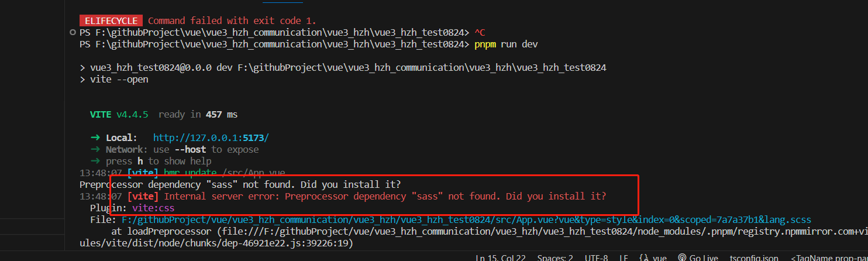
Task: Open the tsconfig.json status item
Action: [x=754, y=257]
